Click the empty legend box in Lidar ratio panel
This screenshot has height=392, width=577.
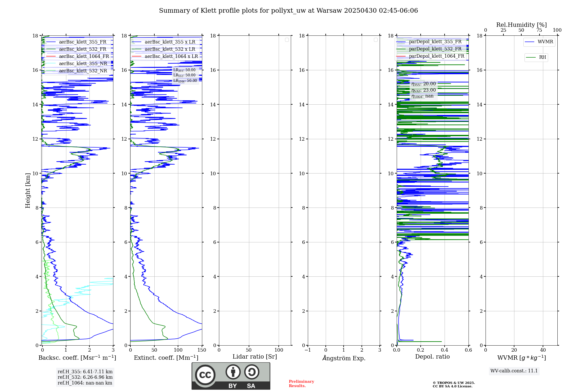(287, 40)
